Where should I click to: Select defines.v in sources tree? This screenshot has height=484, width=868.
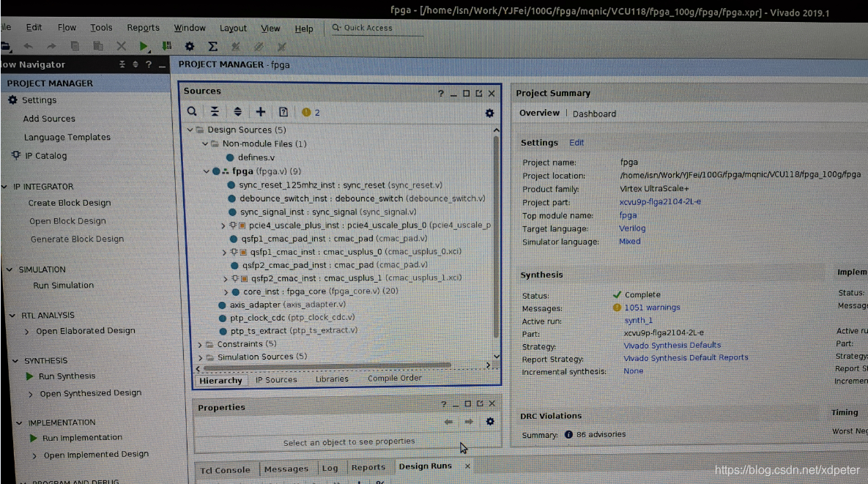pos(256,157)
